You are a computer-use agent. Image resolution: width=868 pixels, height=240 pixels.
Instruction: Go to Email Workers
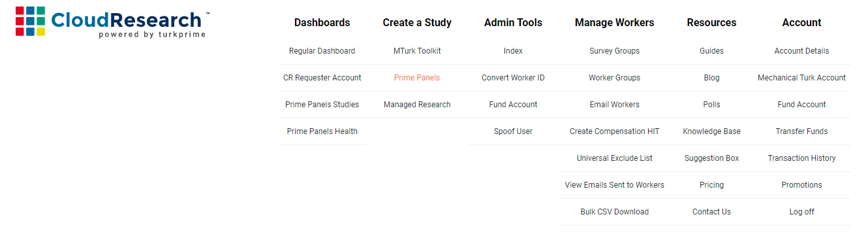tap(614, 105)
